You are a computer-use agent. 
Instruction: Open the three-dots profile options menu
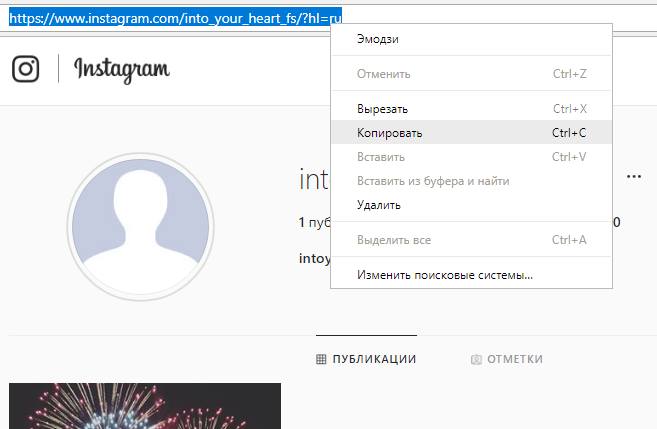(x=634, y=176)
